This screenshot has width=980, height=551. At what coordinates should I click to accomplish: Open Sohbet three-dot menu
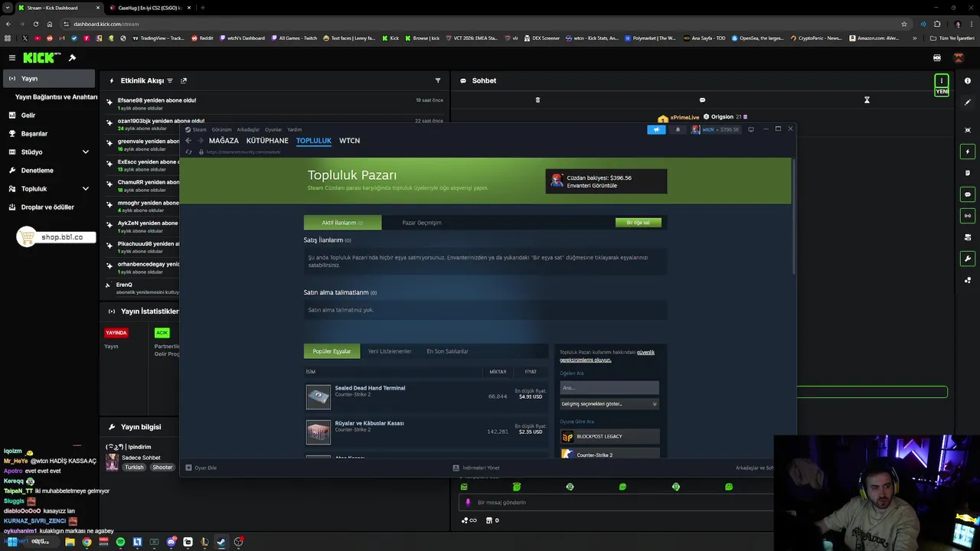tap(942, 80)
